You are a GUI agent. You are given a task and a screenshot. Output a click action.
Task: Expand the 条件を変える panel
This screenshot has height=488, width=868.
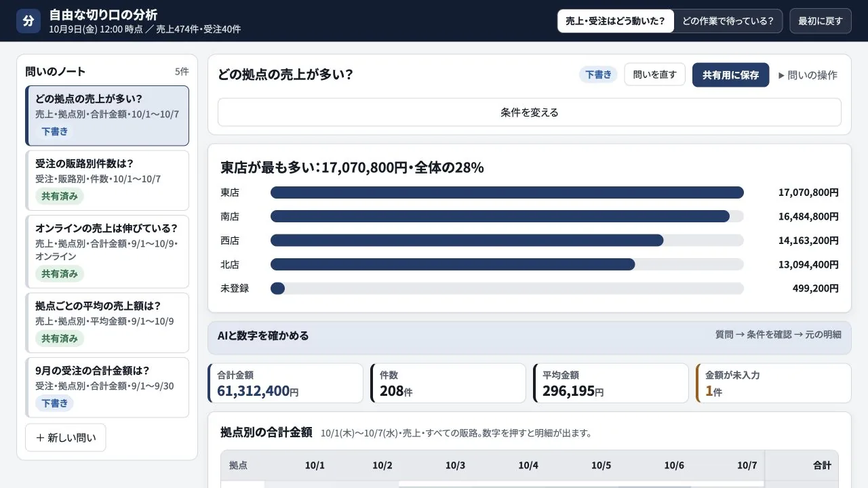coord(529,113)
